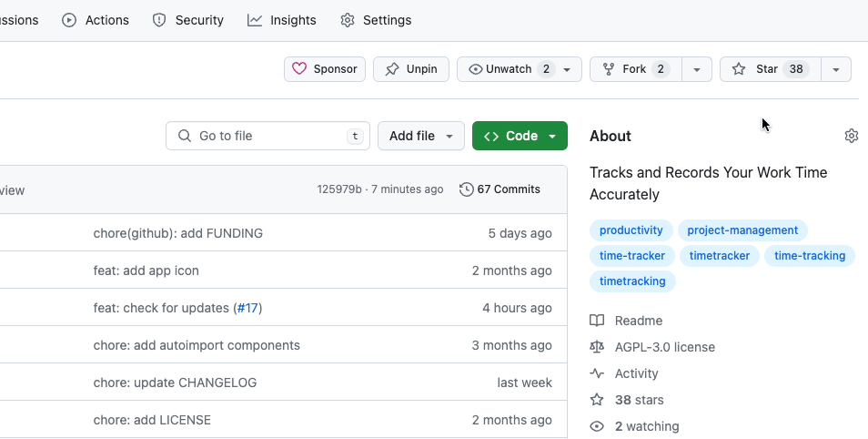This screenshot has height=439, width=868.
Task: Star this repository
Action: click(x=770, y=69)
